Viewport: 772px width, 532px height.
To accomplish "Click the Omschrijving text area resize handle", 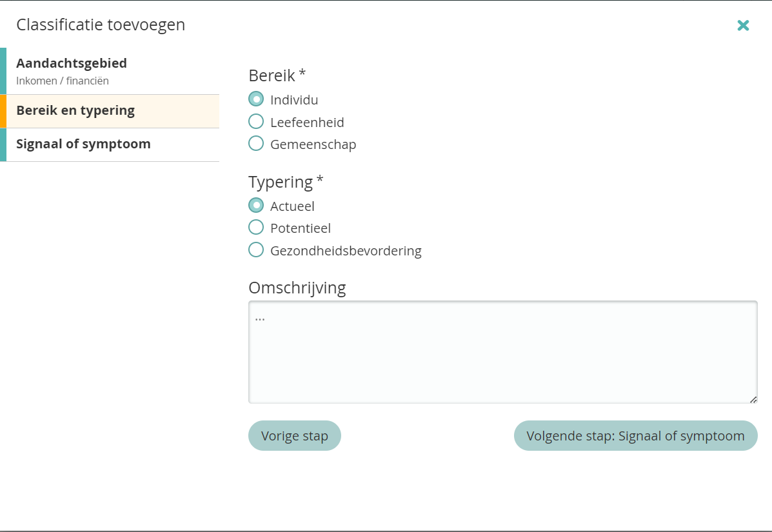I will (x=753, y=399).
